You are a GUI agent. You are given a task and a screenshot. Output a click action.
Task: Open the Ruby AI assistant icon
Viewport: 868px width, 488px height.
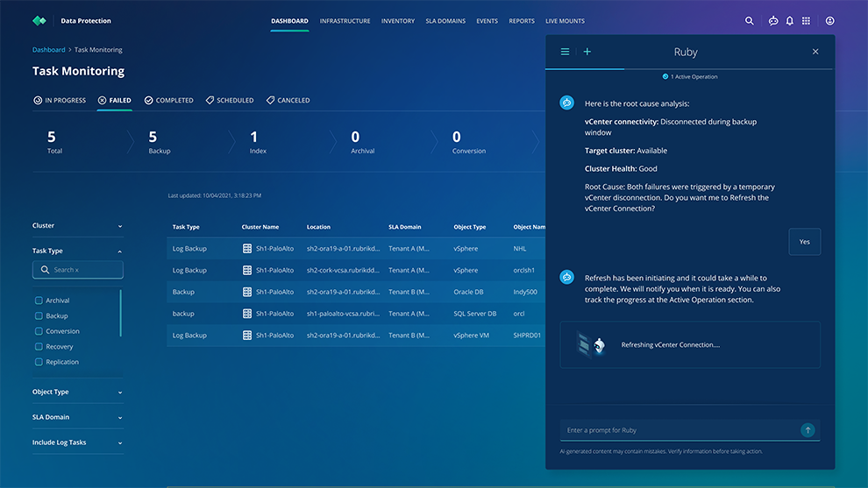pos(772,21)
